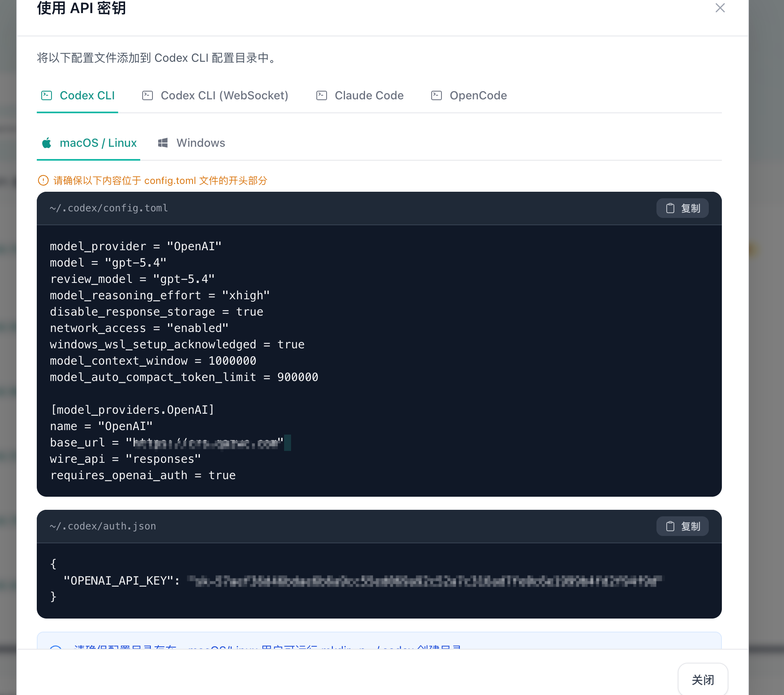Viewport: 784px width, 695px height.
Task: Click the wire_api = "responses" line
Action: click(x=125, y=459)
